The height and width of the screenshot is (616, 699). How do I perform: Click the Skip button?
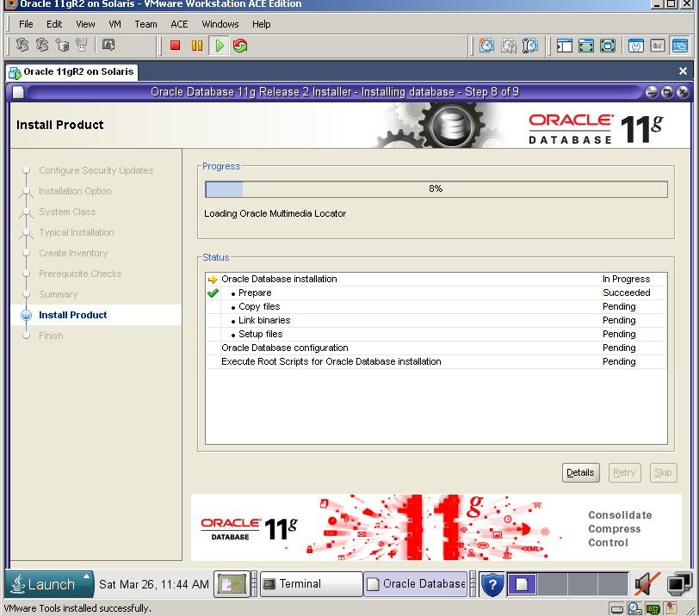[663, 472]
